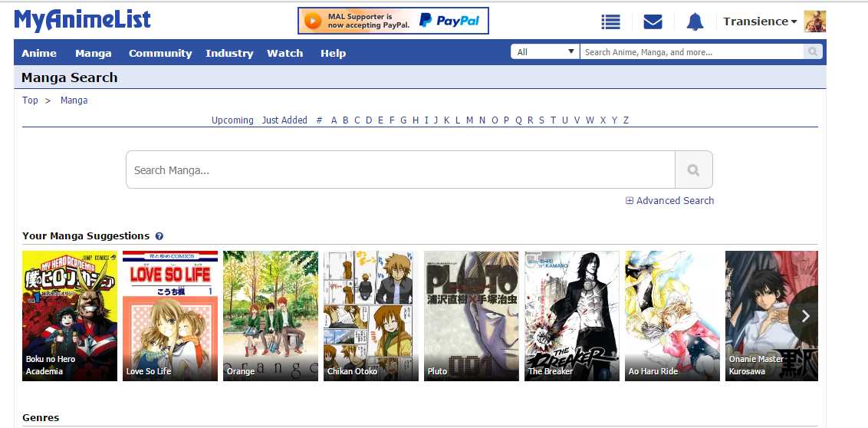
Task: Open the Anime menu
Action: (39, 53)
